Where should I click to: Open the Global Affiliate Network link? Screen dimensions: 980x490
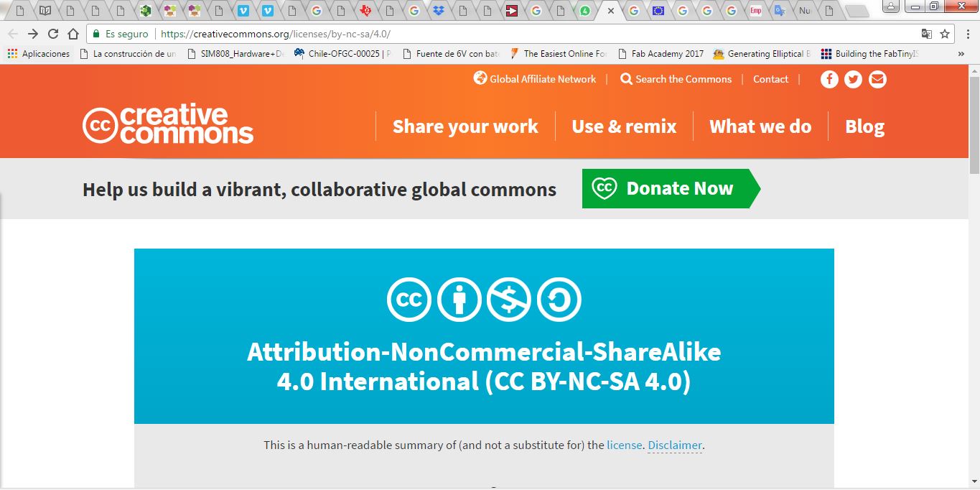tap(535, 79)
